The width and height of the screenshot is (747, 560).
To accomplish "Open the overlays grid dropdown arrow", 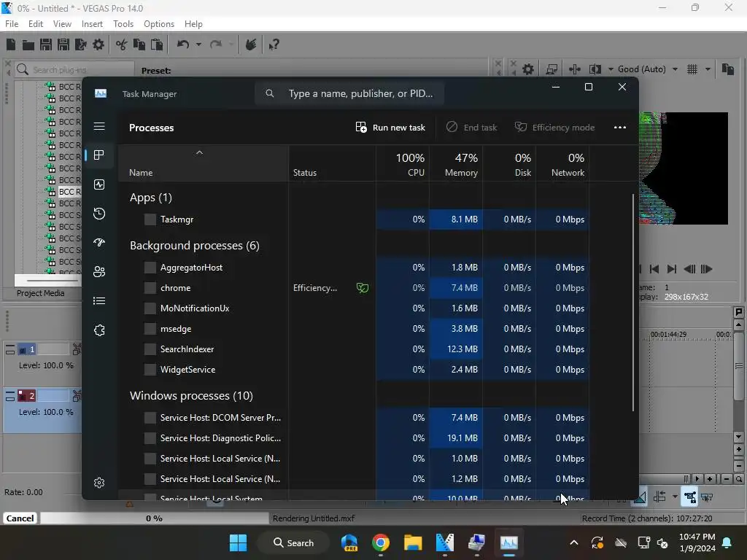I will [708, 69].
